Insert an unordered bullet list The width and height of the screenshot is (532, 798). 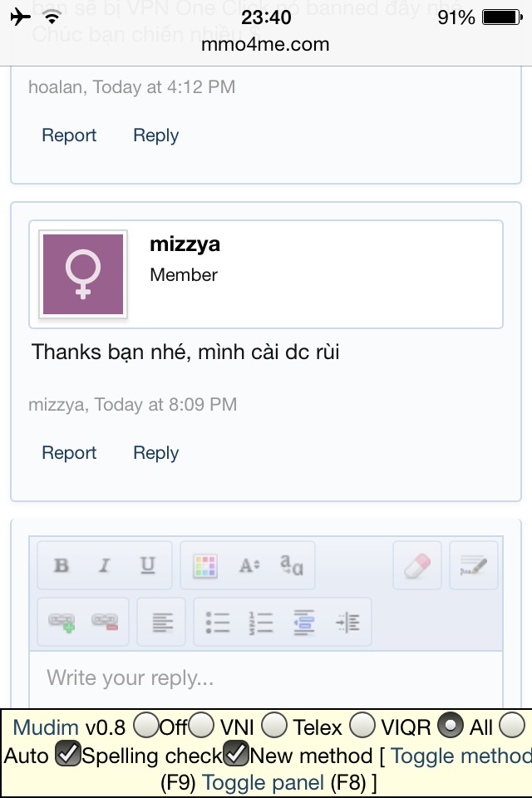click(218, 622)
